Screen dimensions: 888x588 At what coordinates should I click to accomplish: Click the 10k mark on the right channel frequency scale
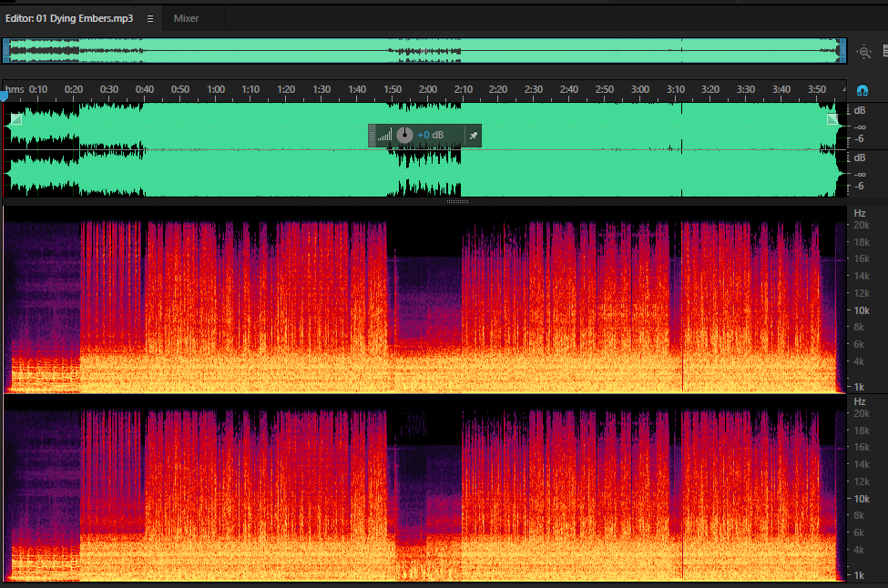click(862, 499)
